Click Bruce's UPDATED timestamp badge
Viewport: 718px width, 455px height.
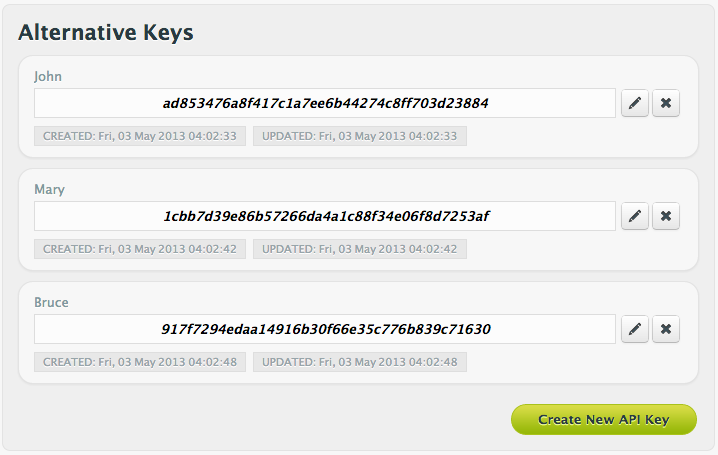click(359, 362)
